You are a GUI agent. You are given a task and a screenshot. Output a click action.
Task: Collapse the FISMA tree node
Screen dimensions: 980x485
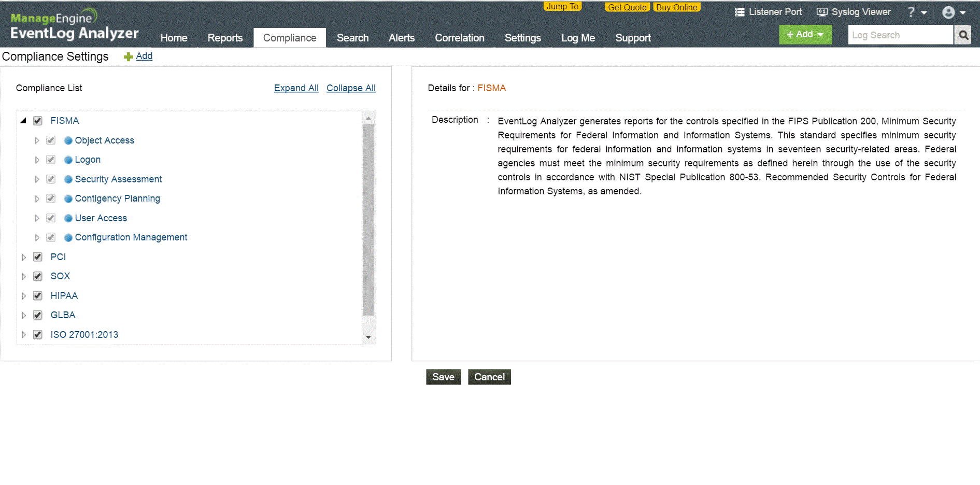[23, 121]
